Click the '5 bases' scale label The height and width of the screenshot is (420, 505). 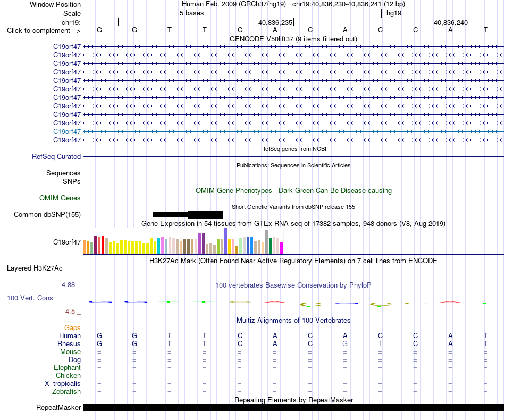click(191, 13)
